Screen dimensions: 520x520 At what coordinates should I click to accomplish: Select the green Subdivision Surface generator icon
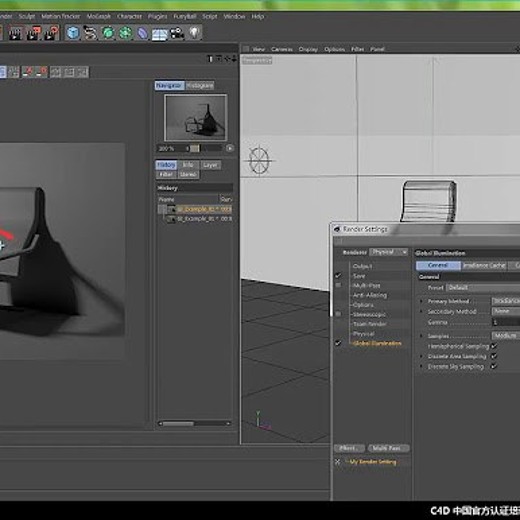point(108,33)
